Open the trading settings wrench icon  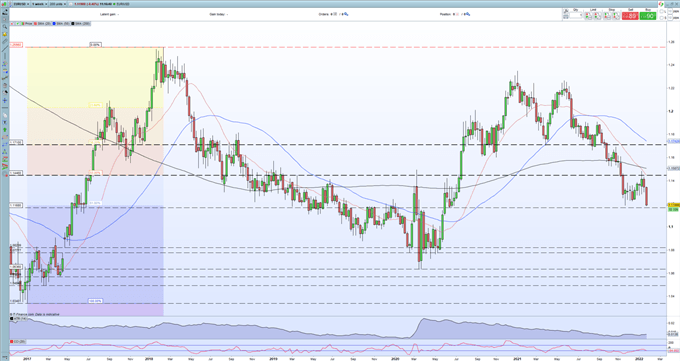(x=566, y=11)
